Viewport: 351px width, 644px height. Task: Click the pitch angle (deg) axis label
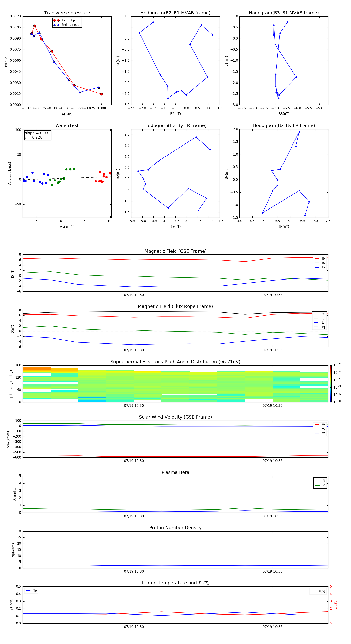(x=11, y=384)
